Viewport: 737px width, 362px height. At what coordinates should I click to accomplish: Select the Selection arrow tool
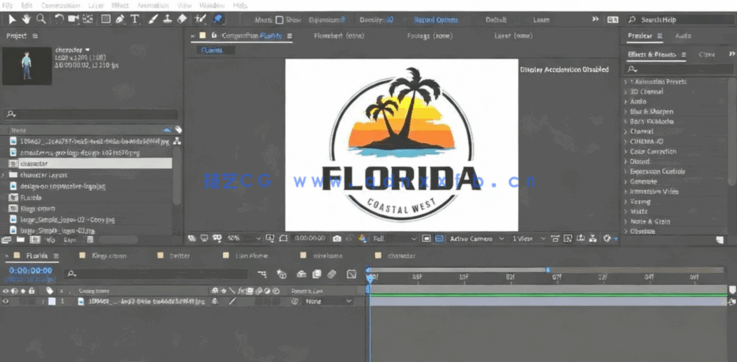[12, 19]
